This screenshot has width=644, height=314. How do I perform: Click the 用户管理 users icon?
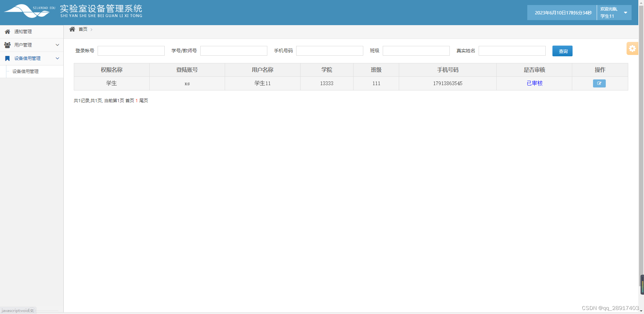tap(7, 45)
